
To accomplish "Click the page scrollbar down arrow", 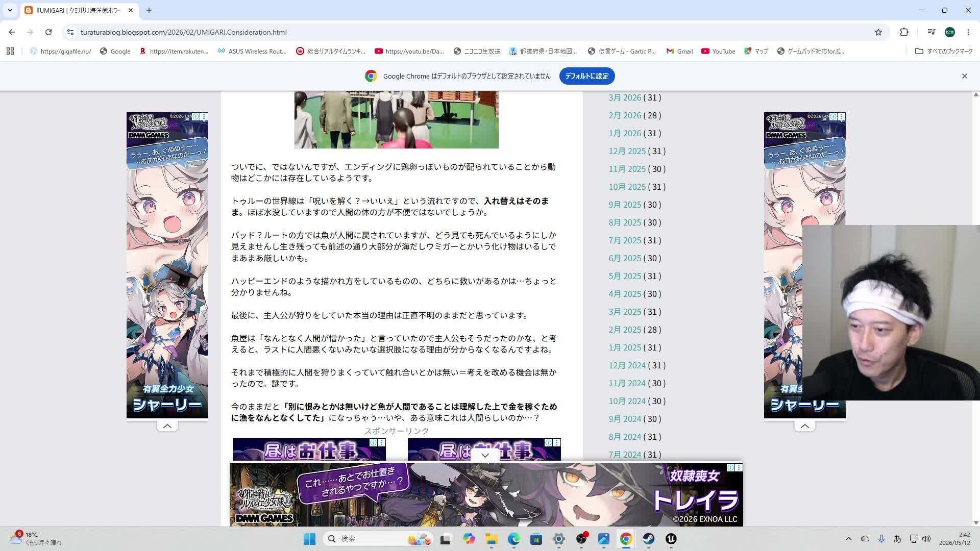I will pos(976,522).
